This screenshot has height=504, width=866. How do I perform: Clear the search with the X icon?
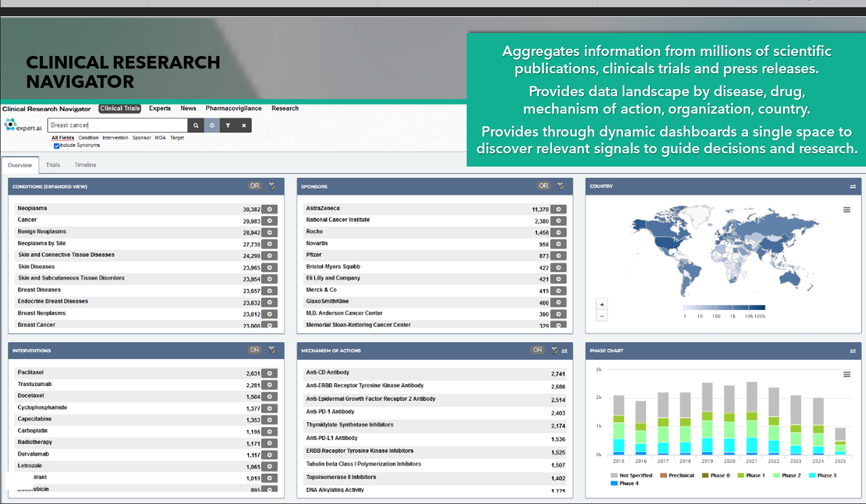[x=244, y=125]
